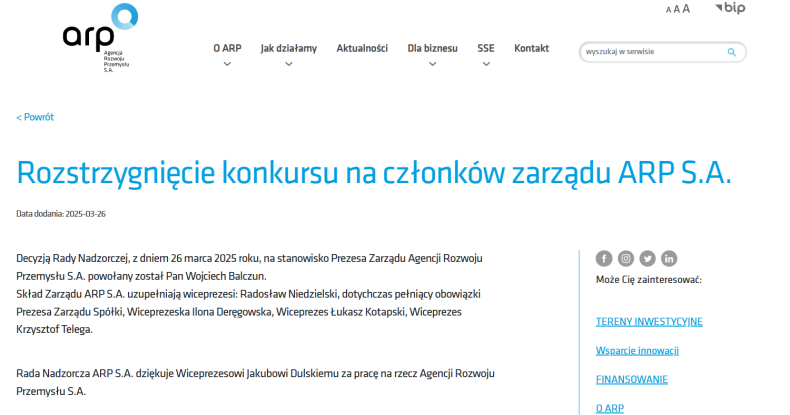Screen dimensions: 790x415
Task: Go to the Kontakt menu item
Action: (x=531, y=48)
